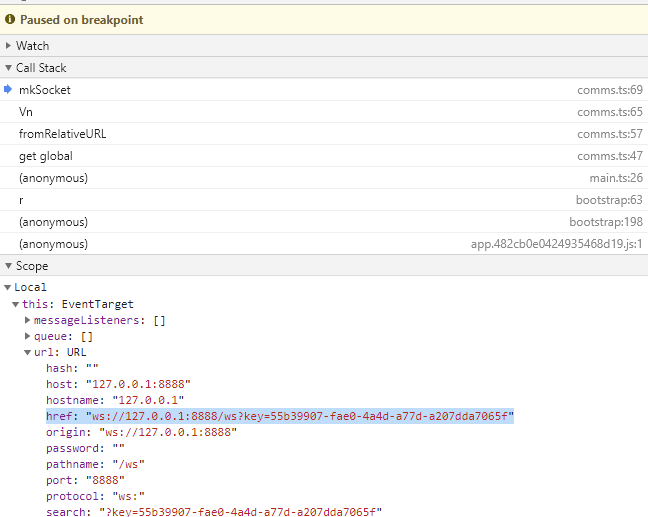Select the r stack frame

(x=324, y=200)
